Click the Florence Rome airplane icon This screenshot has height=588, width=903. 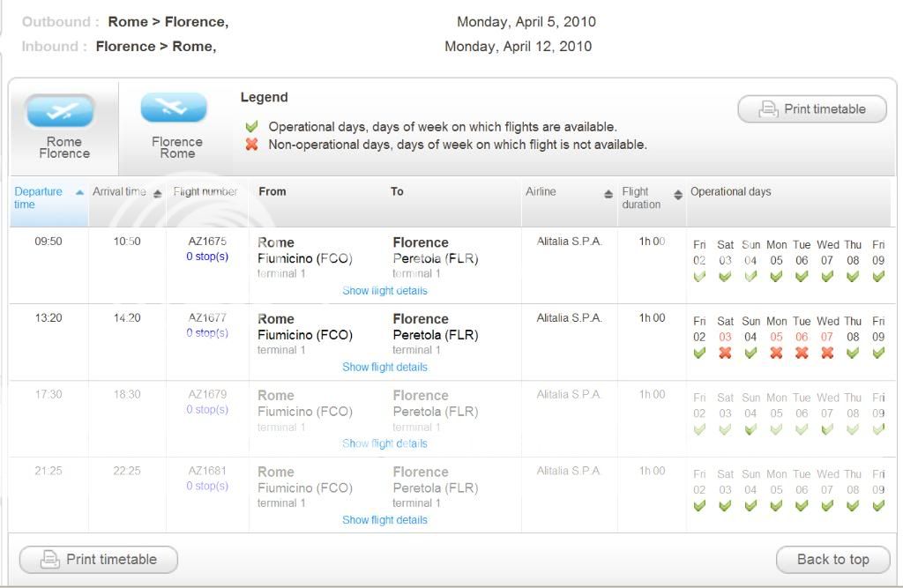point(174,108)
